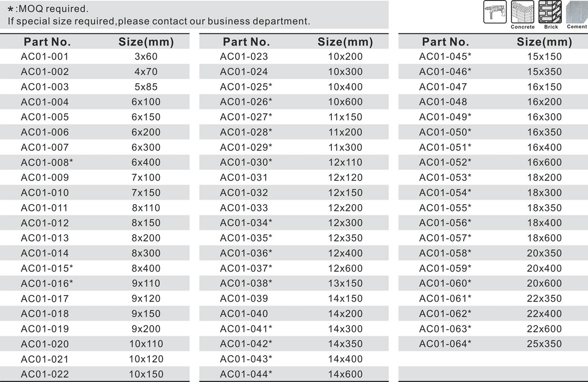Click the 25x350 size entry
The image size is (588, 382).
click(544, 344)
